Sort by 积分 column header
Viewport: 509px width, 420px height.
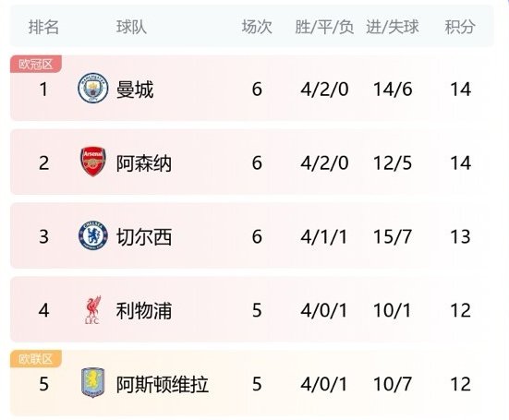click(460, 27)
